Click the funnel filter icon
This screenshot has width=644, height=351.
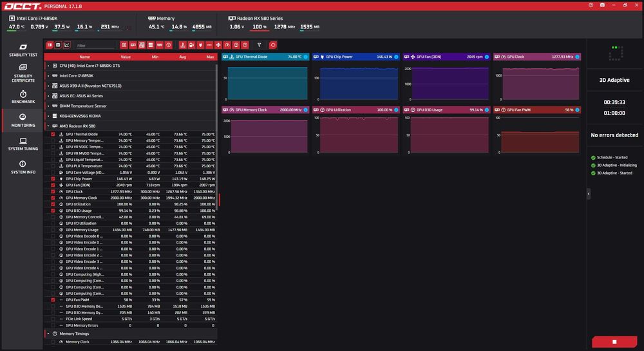coord(259,45)
